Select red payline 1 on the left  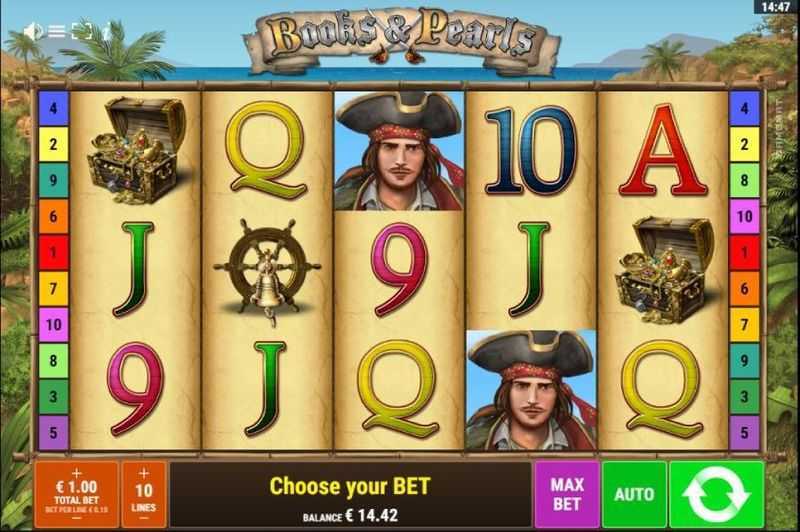tap(54, 252)
